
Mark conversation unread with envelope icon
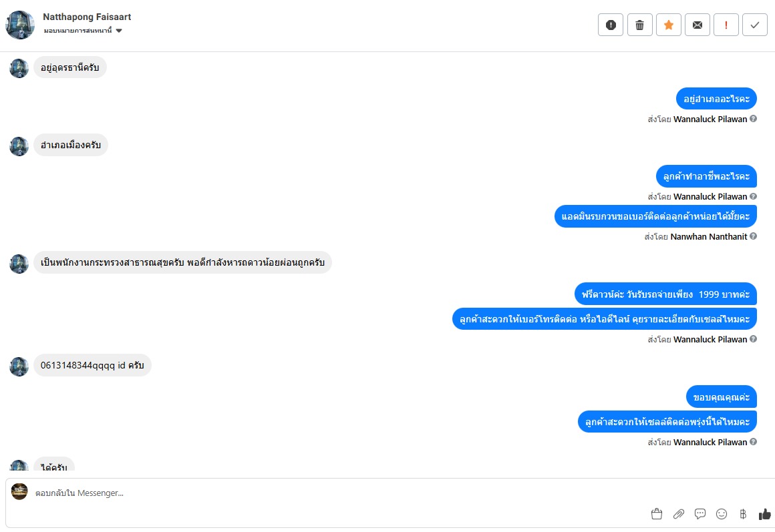(x=697, y=25)
